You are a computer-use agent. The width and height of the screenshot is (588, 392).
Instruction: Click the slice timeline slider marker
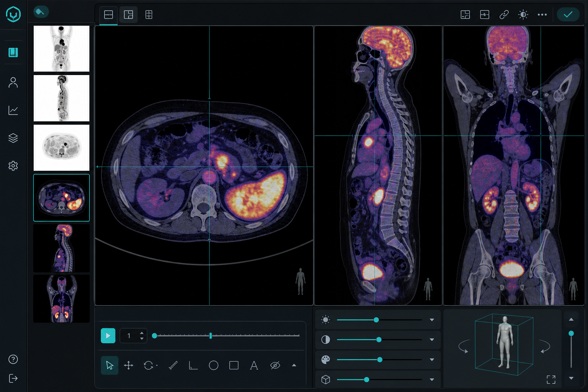(x=211, y=336)
